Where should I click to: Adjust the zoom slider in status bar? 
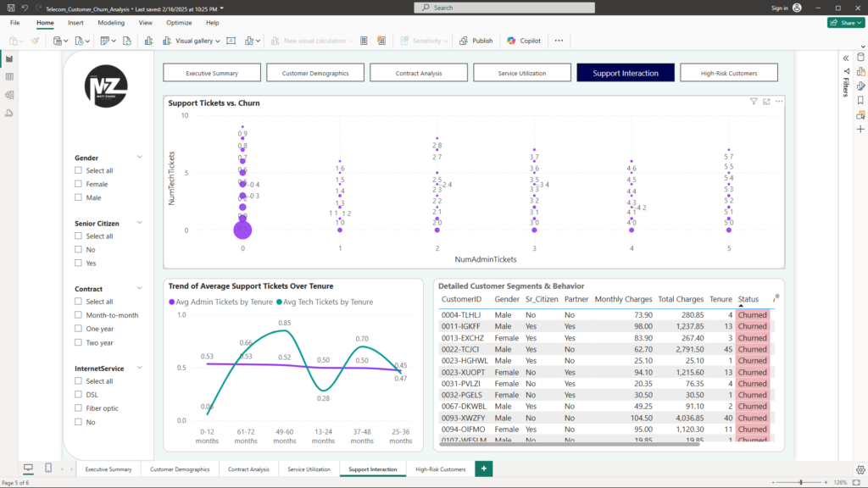click(x=801, y=482)
